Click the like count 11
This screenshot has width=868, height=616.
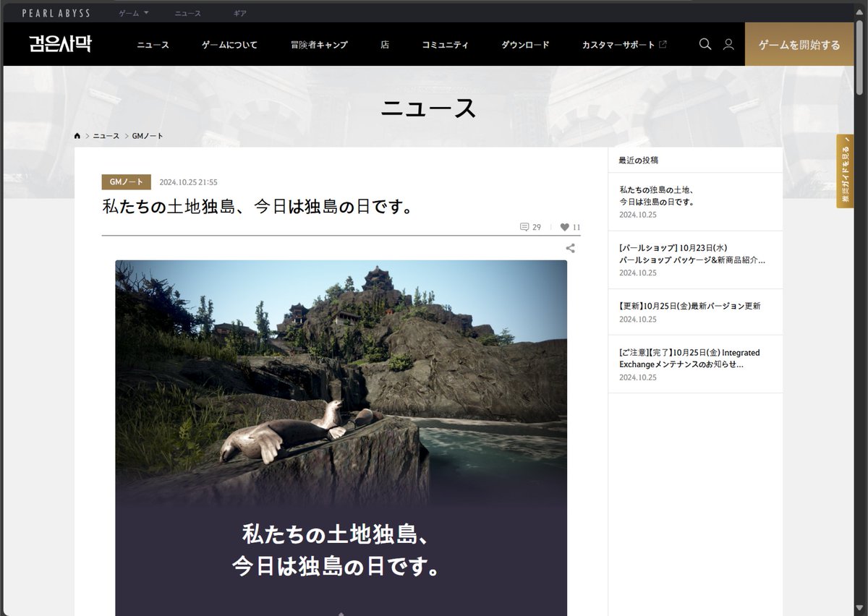pyautogui.click(x=576, y=227)
